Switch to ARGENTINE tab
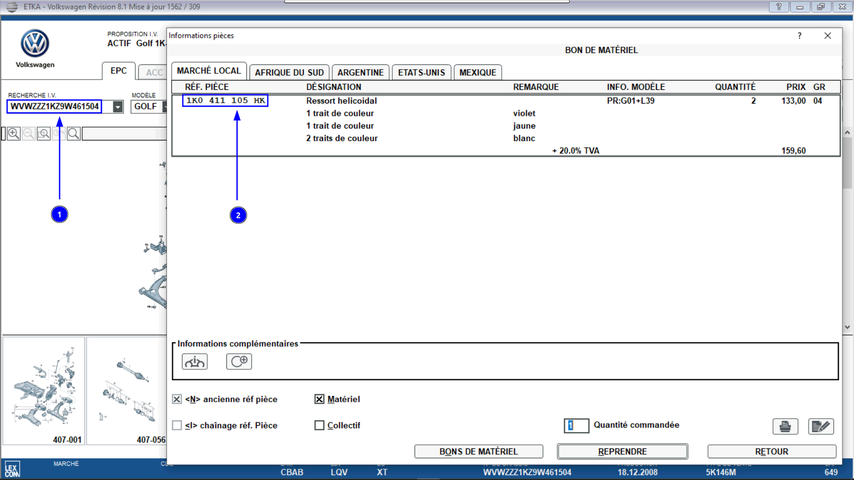 (x=361, y=72)
